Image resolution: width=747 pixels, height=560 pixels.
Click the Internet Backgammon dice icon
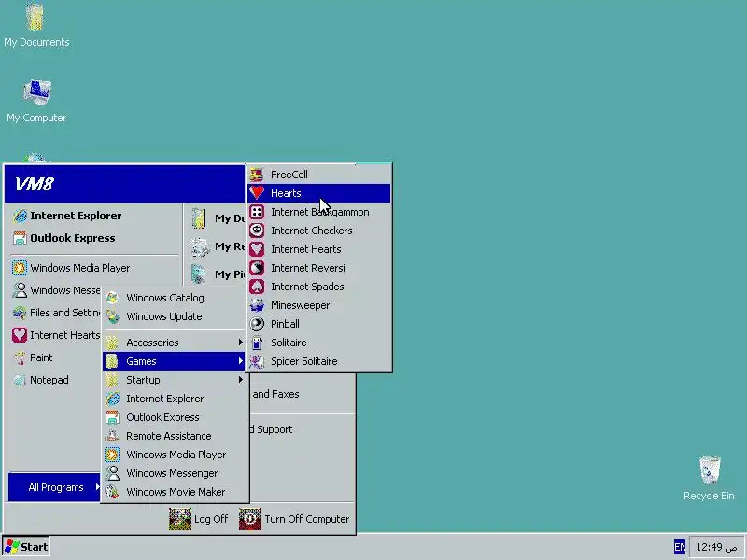[x=257, y=212]
